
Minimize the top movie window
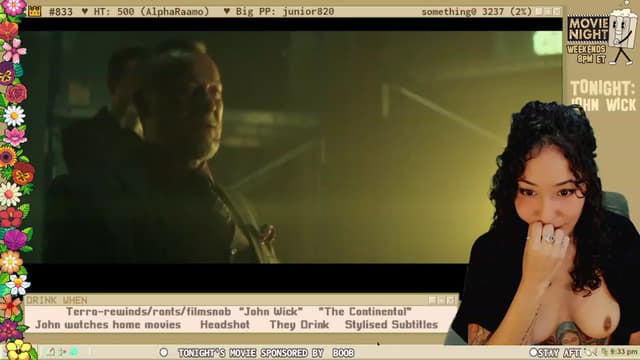pyautogui.click(x=540, y=12)
